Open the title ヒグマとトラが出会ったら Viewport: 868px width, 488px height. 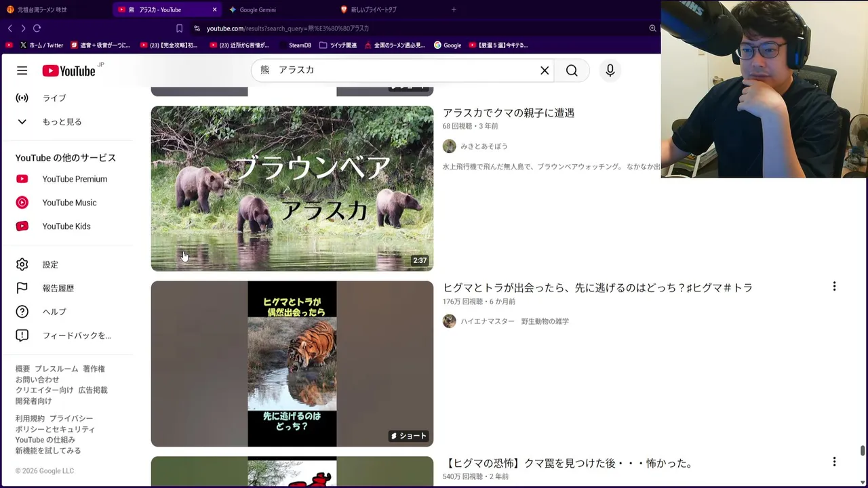pos(597,288)
